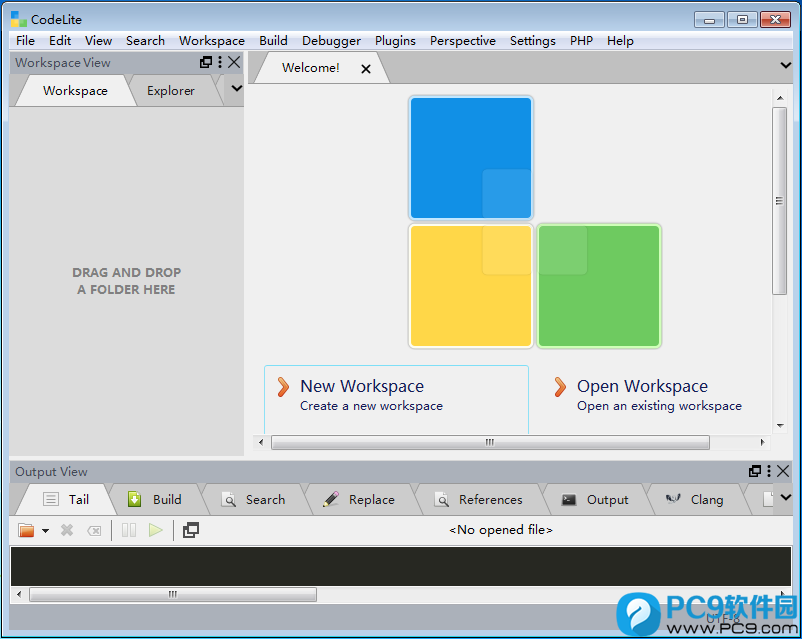This screenshot has width=802, height=639.
Task: Click the Tail output scroll left arrow
Action: (x=19, y=594)
